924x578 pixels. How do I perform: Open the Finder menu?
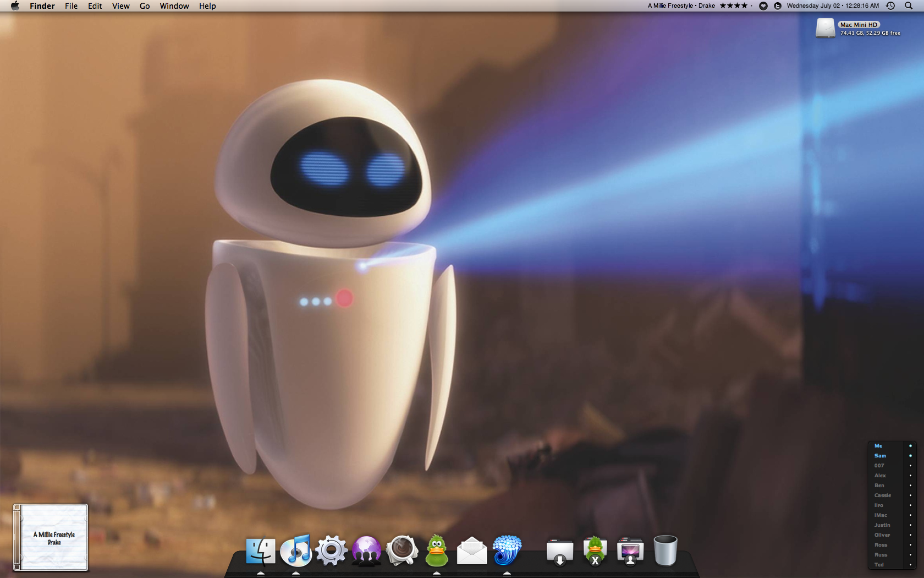coord(42,6)
